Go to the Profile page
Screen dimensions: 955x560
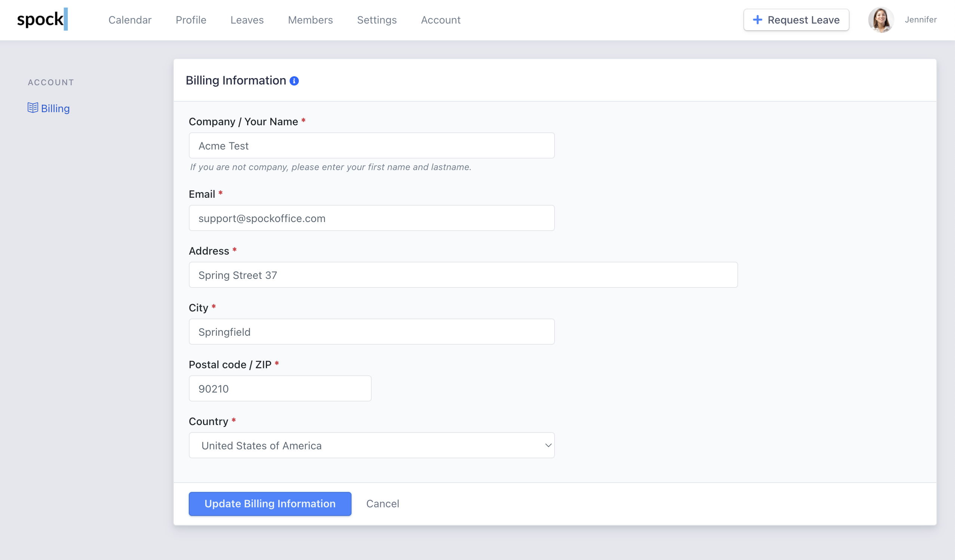(x=191, y=20)
